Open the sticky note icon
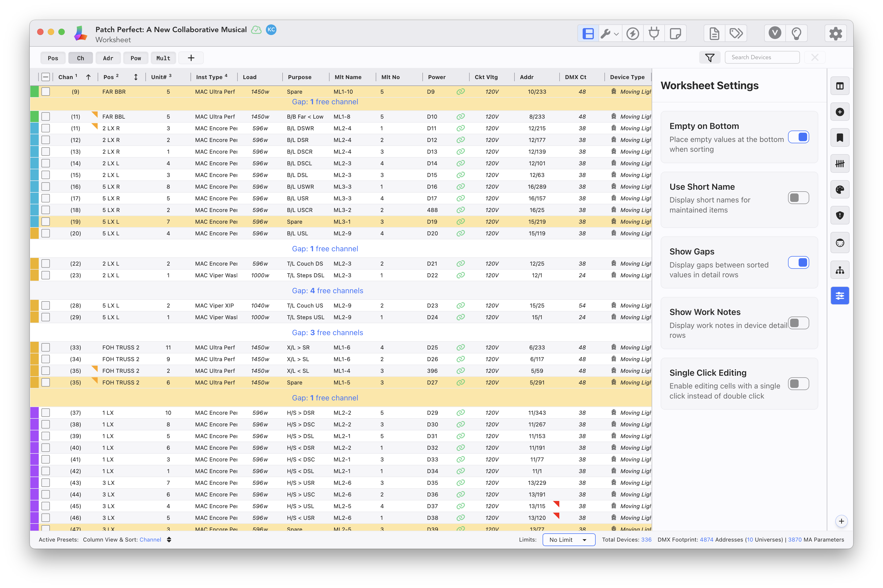The height and width of the screenshot is (588, 883). (675, 34)
